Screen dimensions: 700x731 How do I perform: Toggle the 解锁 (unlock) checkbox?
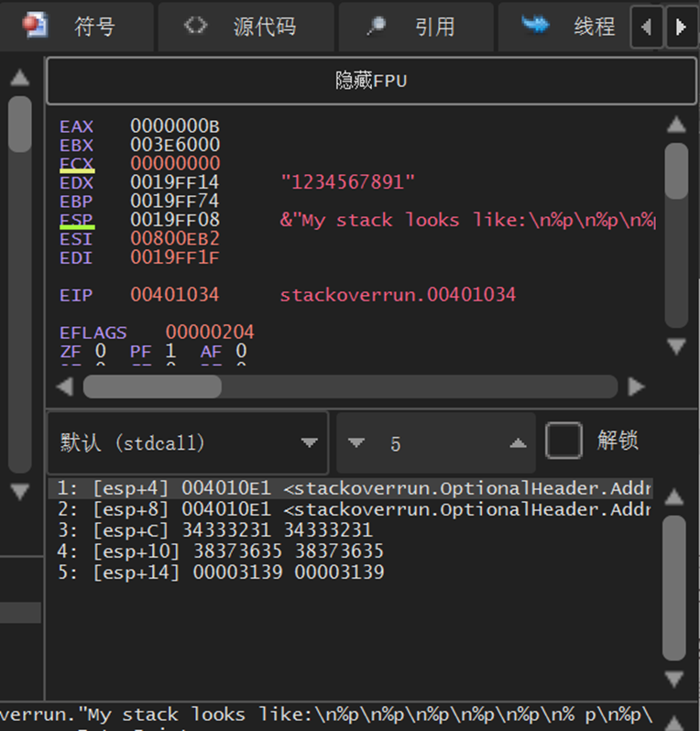[x=563, y=441]
